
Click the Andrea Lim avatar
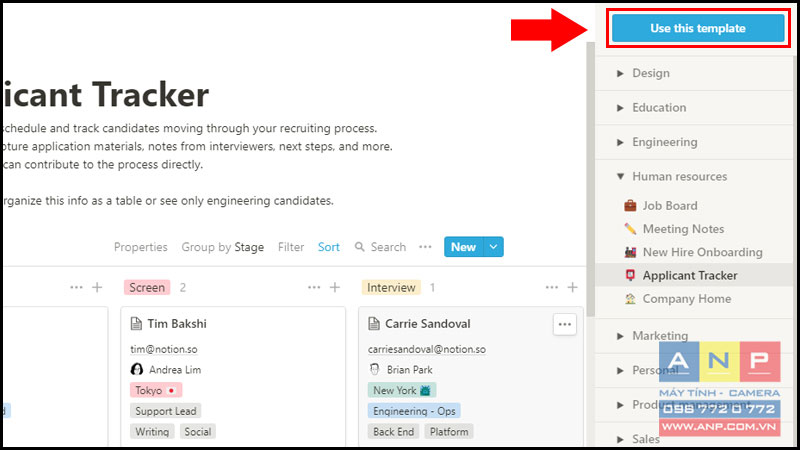pos(137,369)
